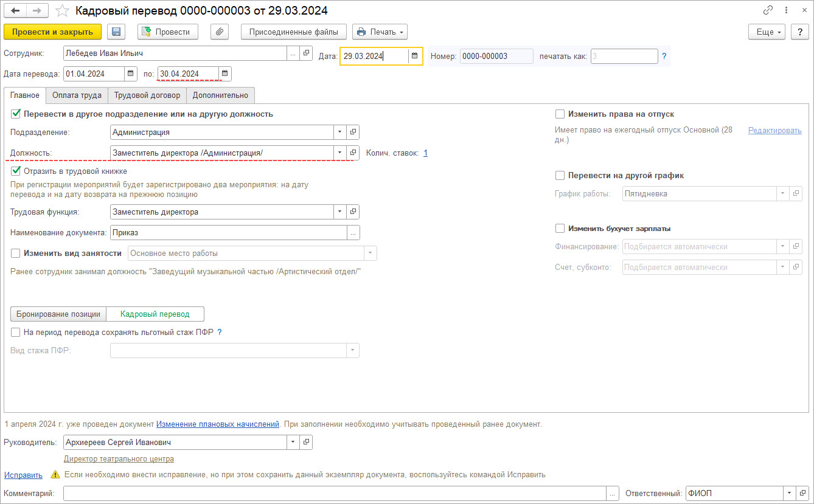Expand the Вид стажа ПФР dropdown arrow

[x=353, y=350]
